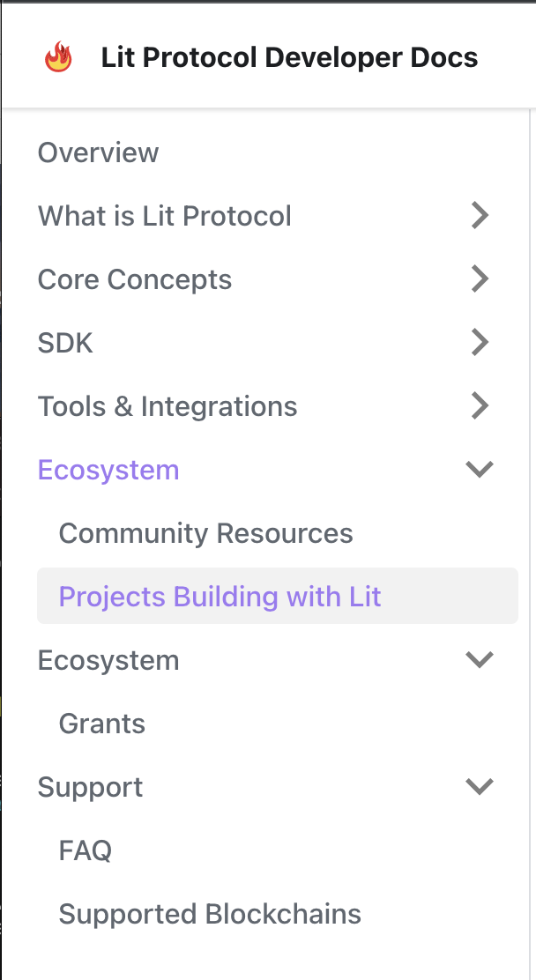
Task: Expand the Core Concepts chevron arrow
Action: point(480,279)
